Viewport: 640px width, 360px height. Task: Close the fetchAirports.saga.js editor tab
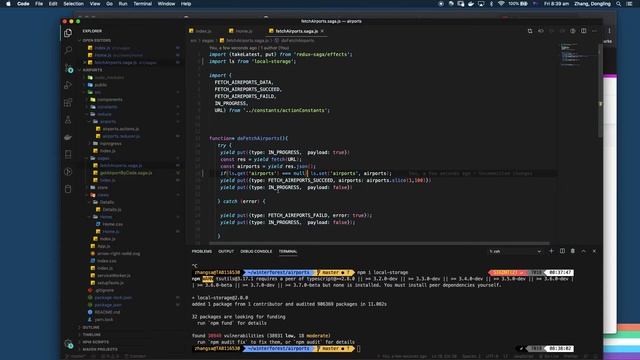tap(322, 31)
